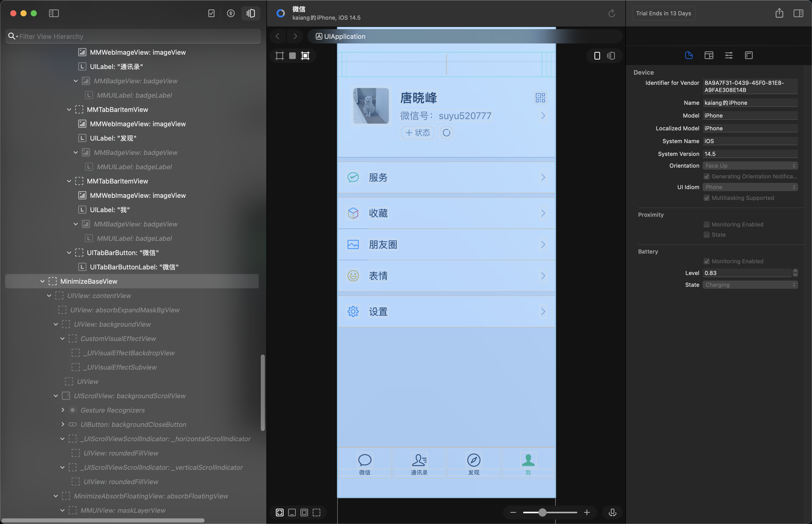The height and width of the screenshot is (524, 812).
Task: Expand the Gesture Recognizers node
Action: pyautogui.click(x=63, y=410)
